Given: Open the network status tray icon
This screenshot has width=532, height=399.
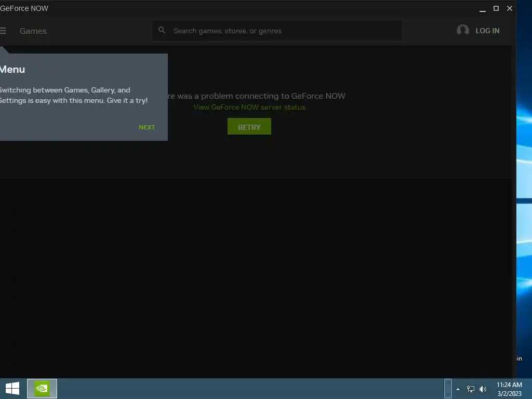Looking at the screenshot, I should tap(470, 389).
